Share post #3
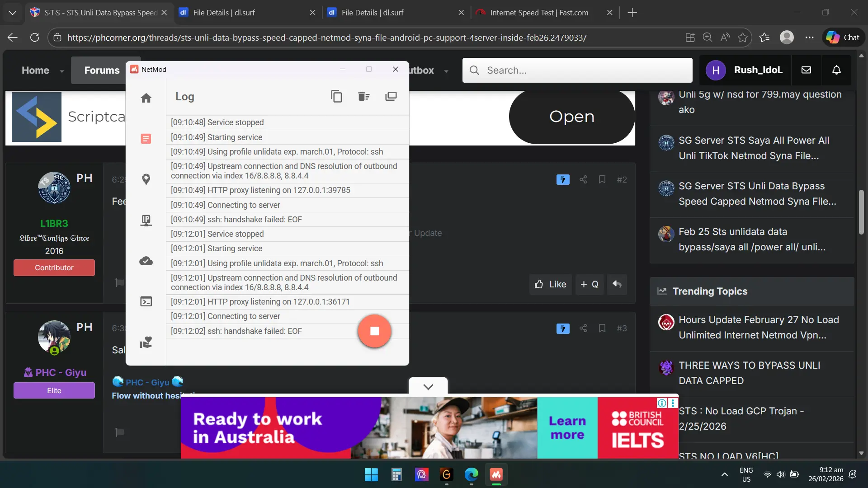 coord(583,328)
